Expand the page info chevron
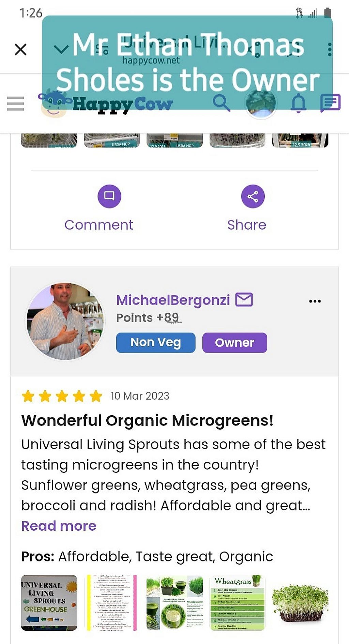 point(61,50)
